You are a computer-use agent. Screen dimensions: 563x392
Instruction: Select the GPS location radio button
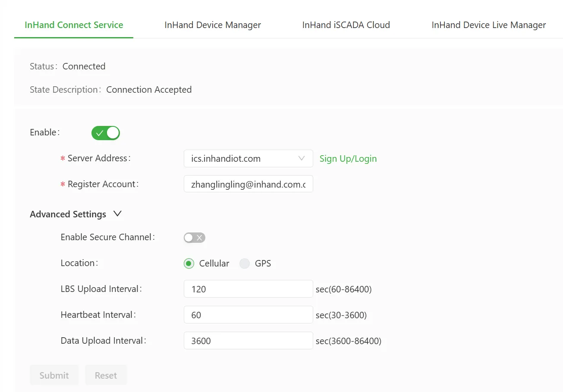point(245,263)
